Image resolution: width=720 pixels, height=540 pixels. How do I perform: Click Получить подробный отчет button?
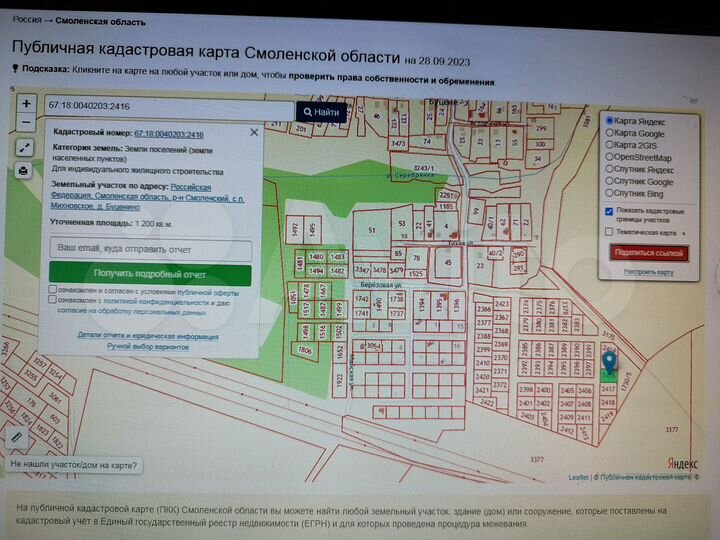tap(150, 274)
